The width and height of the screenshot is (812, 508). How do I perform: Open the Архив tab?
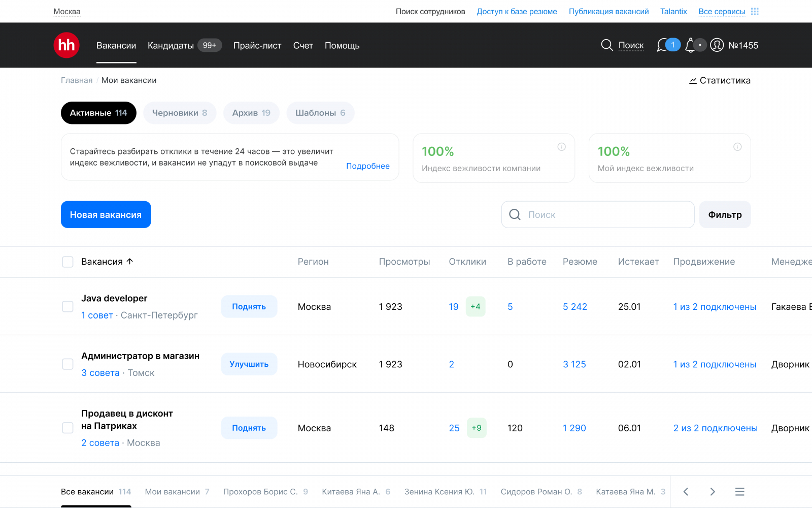tap(251, 113)
